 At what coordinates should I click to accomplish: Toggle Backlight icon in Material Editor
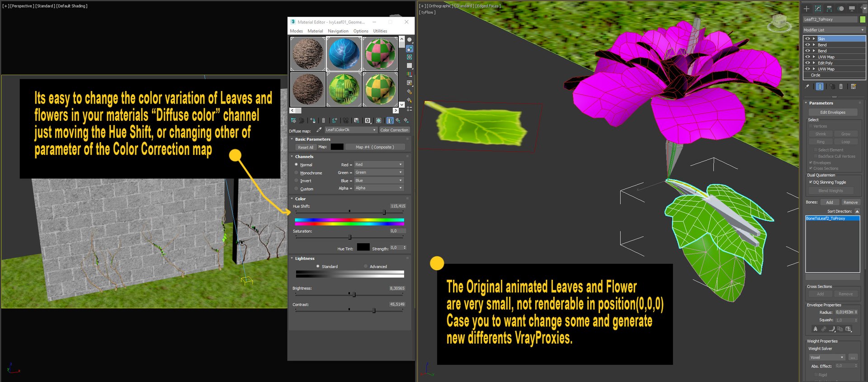[x=410, y=48]
